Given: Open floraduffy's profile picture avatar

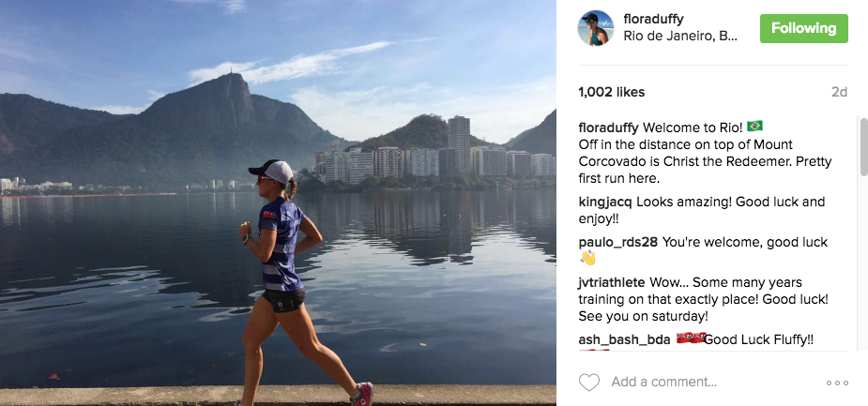Looking at the screenshot, I should 596,28.
